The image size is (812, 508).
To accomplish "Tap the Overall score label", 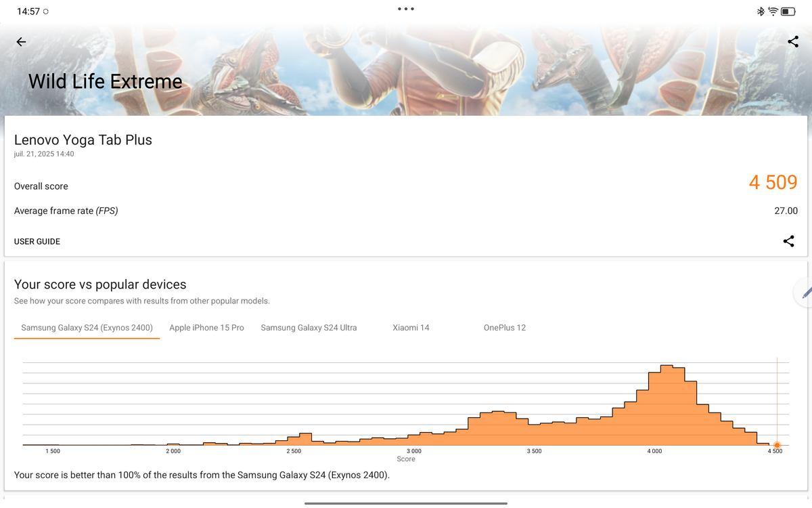I will [41, 186].
